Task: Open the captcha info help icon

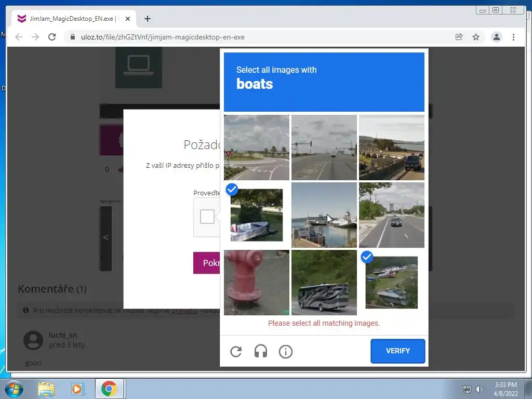Action: (285, 352)
